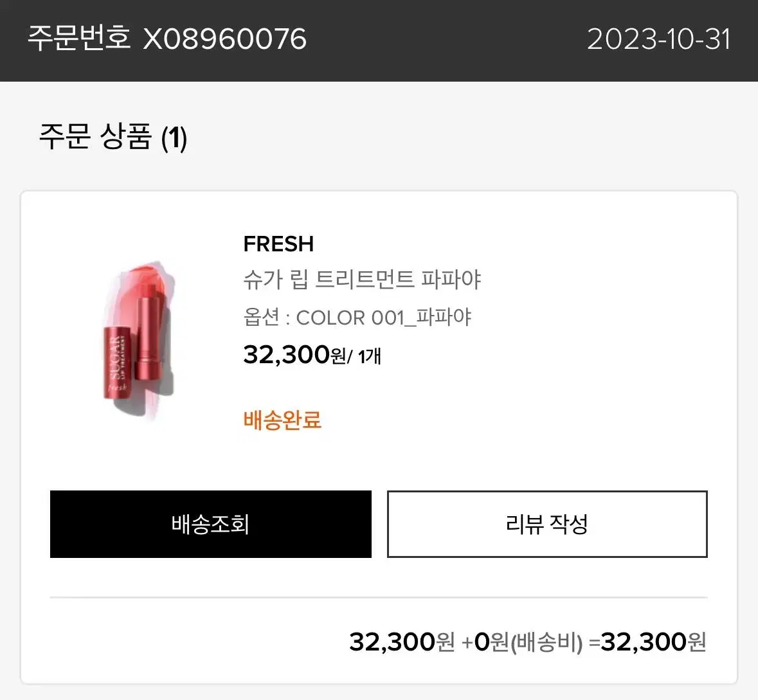The width and height of the screenshot is (758, 700).
Task: Click the 배송조회 delivery tracking button
Action: click(211, 524)
